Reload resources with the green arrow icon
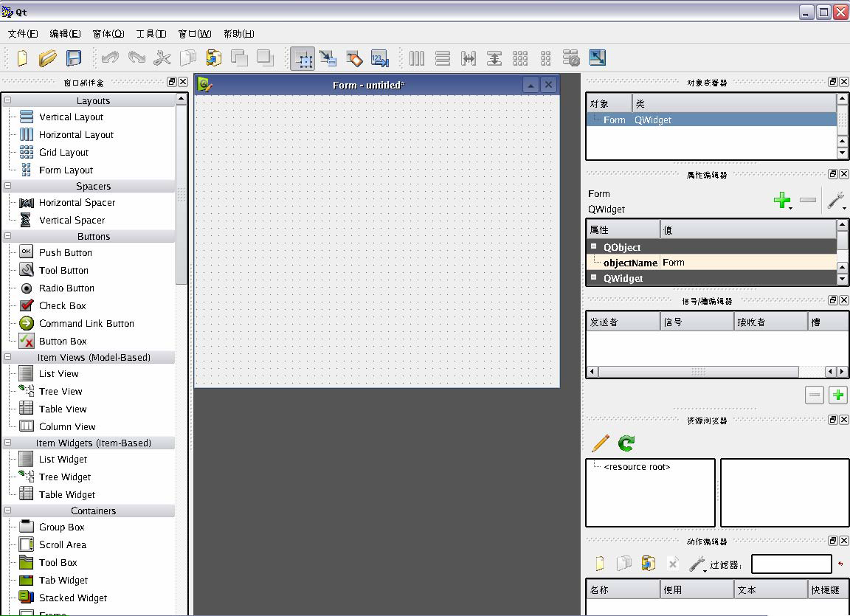 coord(626,443)
